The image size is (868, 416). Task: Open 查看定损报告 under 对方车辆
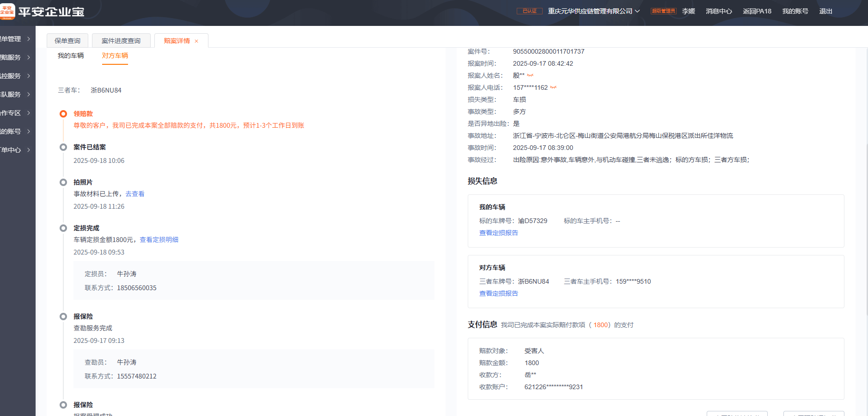498,293
